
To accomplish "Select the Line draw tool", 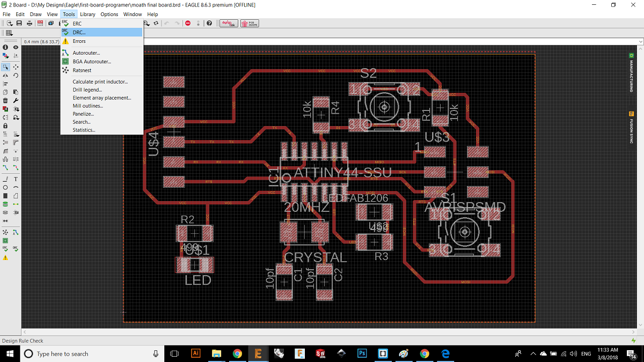I will click(x=5, y=179).
